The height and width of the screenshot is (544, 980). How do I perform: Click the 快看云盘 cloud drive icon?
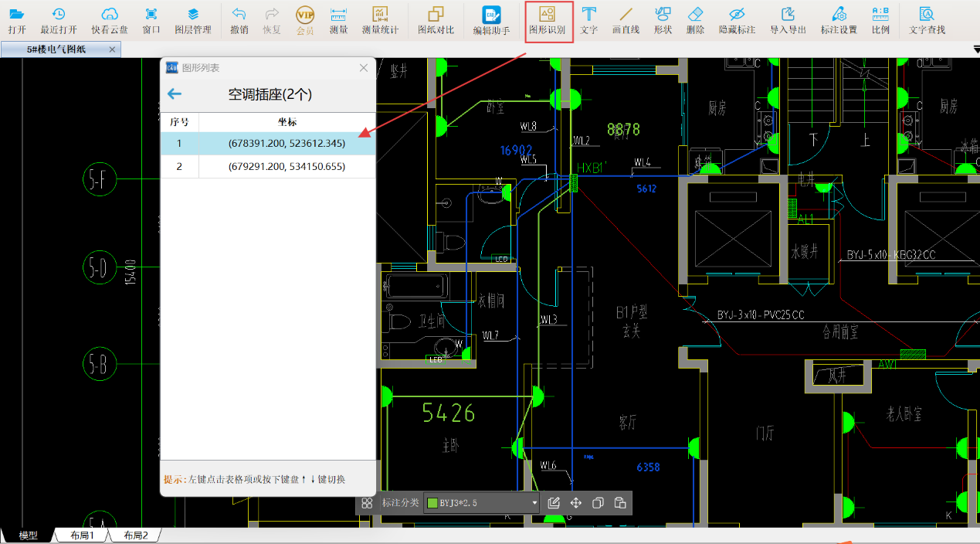(x=110, y=20)
